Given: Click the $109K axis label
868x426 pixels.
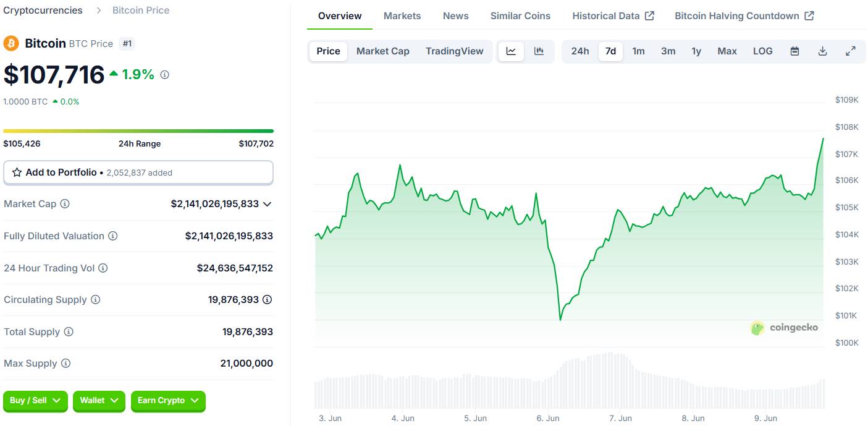Looking at the screenshot, I should click(x=846, y=100).
